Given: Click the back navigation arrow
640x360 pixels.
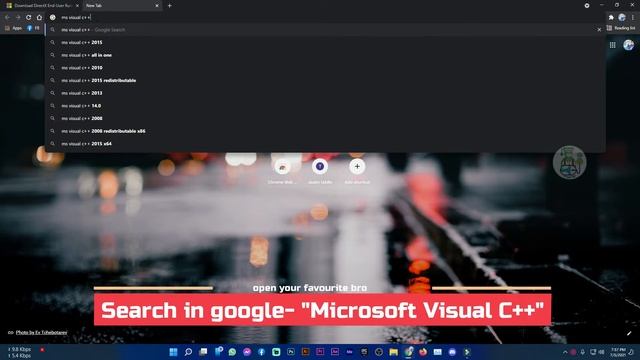Looking at the screenshot, I should click(7, 17).
